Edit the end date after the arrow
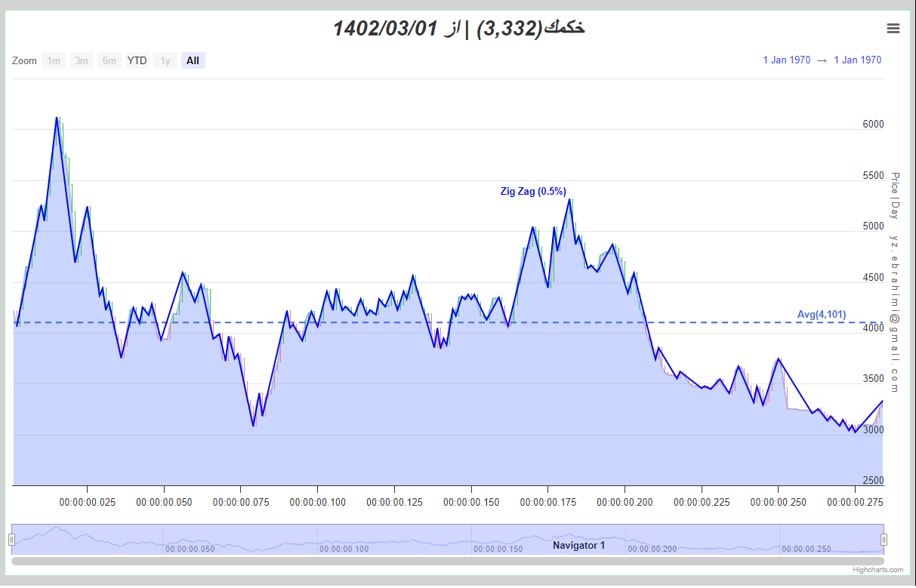Viewport: 916px width, 588px height. pos(858,60)
